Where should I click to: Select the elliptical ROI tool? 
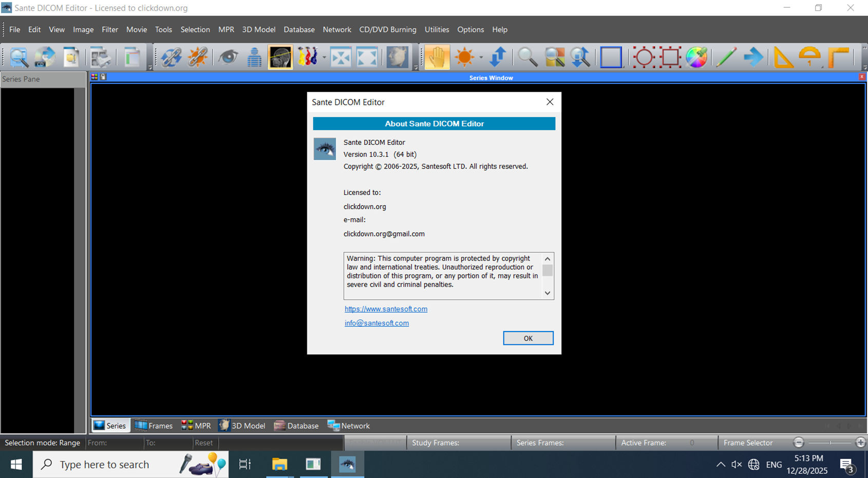click(644, 57)
